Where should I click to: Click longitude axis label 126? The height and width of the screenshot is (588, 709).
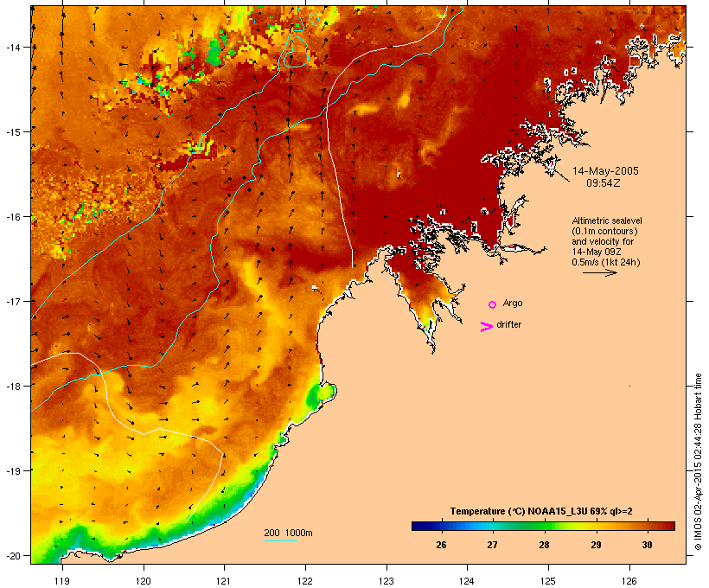click(629, 581)
